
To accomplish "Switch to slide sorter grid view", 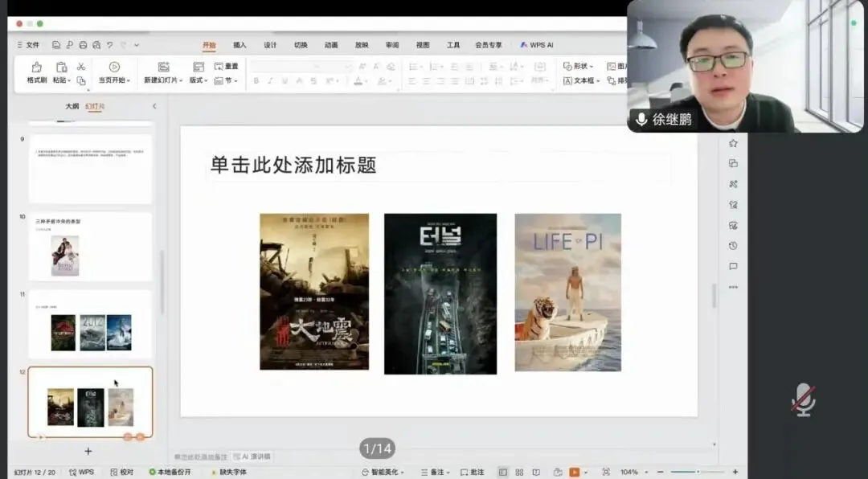I will 519,473.
